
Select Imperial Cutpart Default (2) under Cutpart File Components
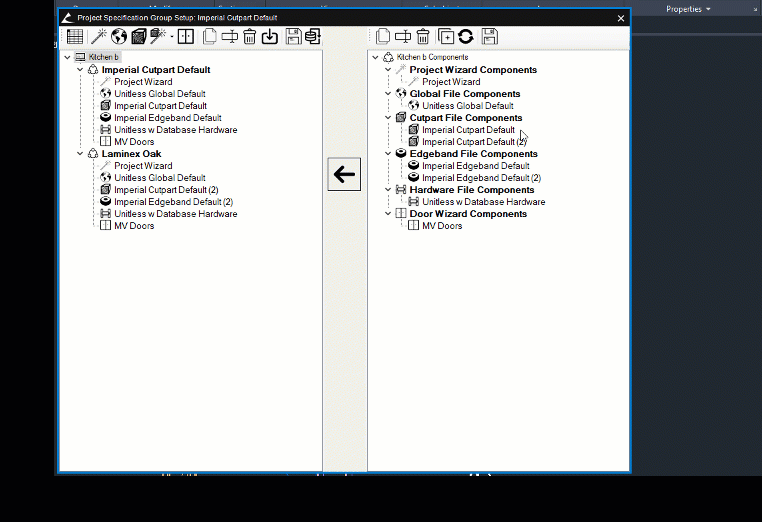click(474, 142)
